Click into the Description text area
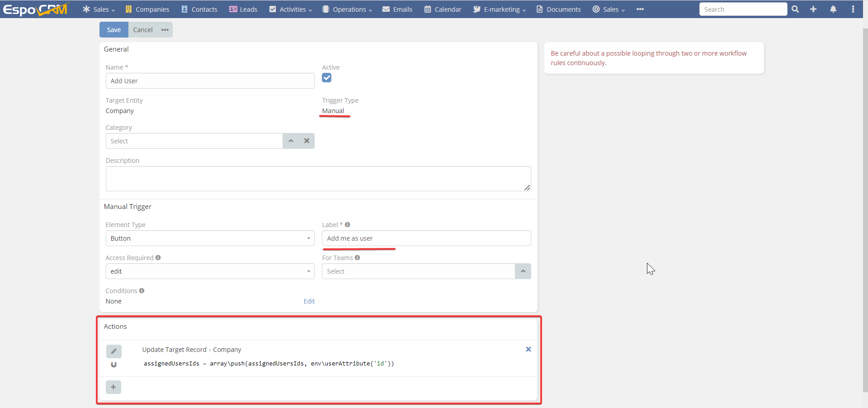The image size is (868, 408). click(x=318, y=179)
